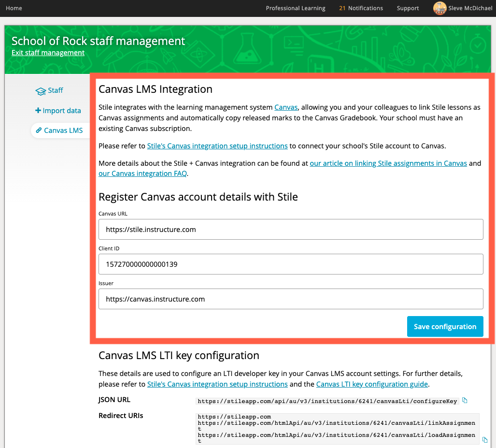This screenshot has width=496, height=448.
Task: Open Professional Learning in the top bar
Action: (x=296, y=8)
